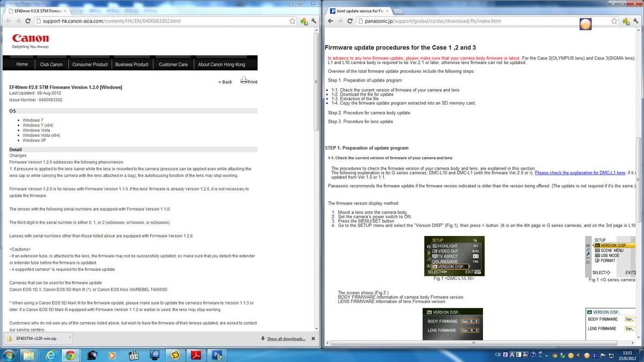Image resolution: width=644 pixels, height=362 pixels.
Task: Click the round orange icon over the Panasonic address bar
Action: click(586, 24)
